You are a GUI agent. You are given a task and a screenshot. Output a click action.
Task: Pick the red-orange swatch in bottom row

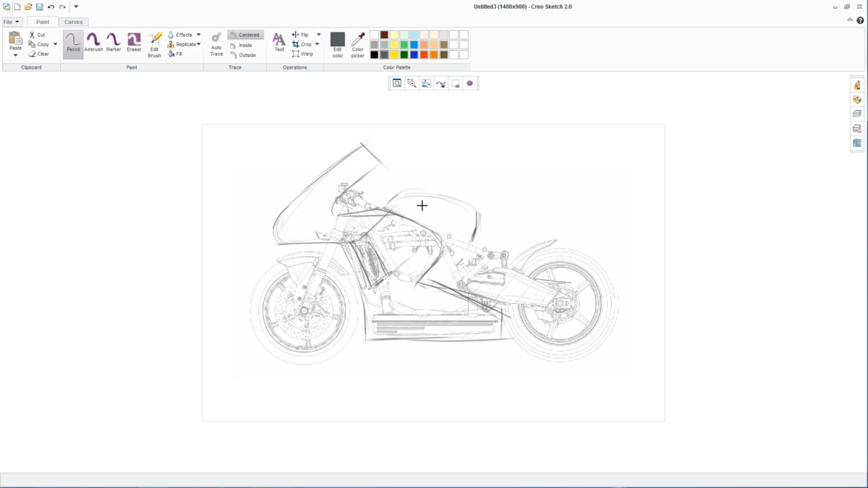click(x=424, y=54)
